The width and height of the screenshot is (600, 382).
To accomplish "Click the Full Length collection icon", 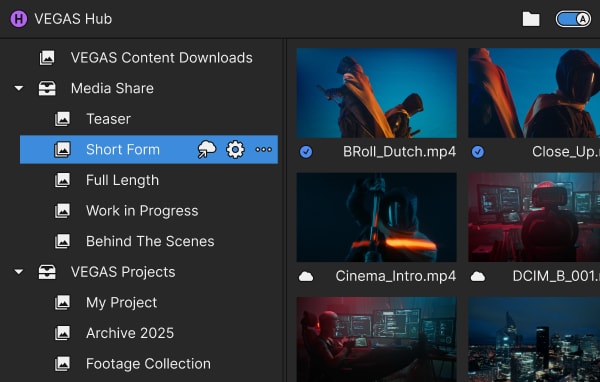I will pos(62,180).
